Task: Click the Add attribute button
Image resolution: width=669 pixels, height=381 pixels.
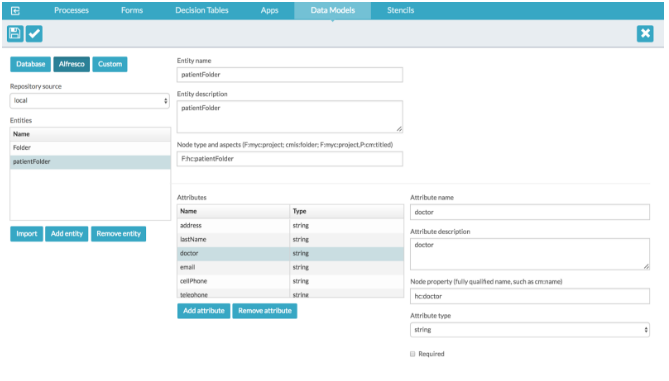Action: pos(204,311)
